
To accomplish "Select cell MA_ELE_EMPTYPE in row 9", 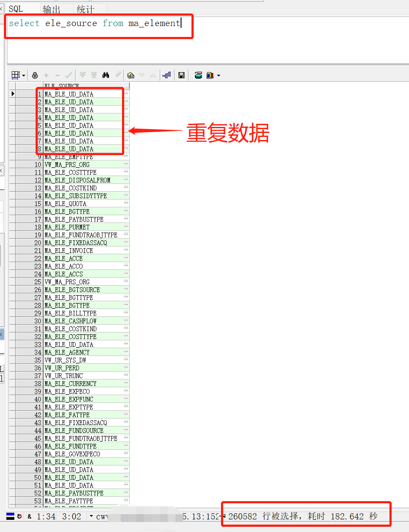I will pos(83,156).
